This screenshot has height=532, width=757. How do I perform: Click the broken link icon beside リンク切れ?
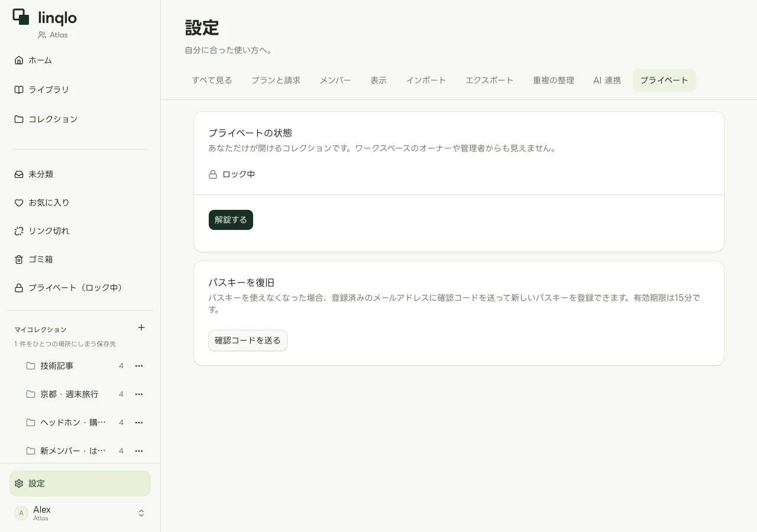coord(19,231)
